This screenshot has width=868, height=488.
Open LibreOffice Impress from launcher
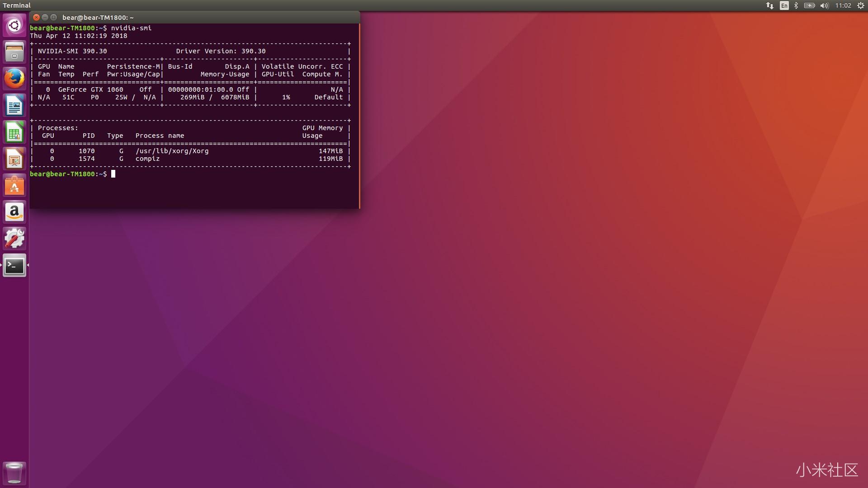[14, 159]
